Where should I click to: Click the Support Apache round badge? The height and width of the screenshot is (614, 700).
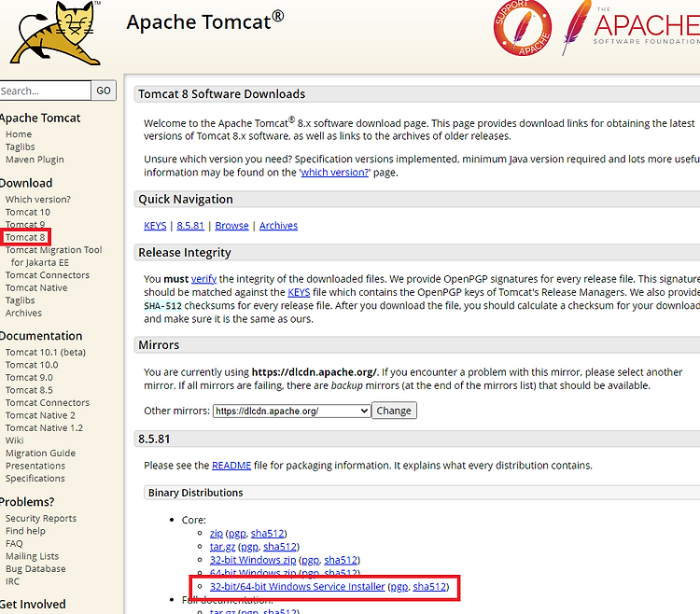pyautogui.click(x=523, y=28)
